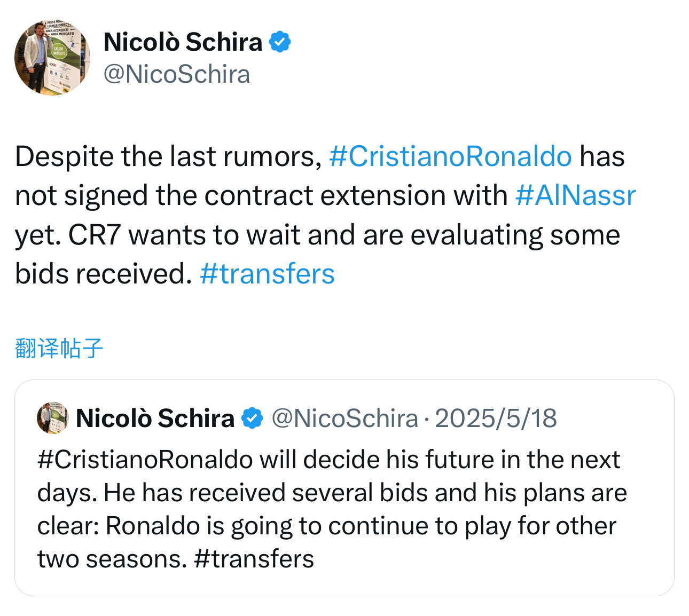Open Nicolò Schira's large profile avatar
Image resolution: width=689 pixels, height=616 pixels.
click(x=52, y=58)
